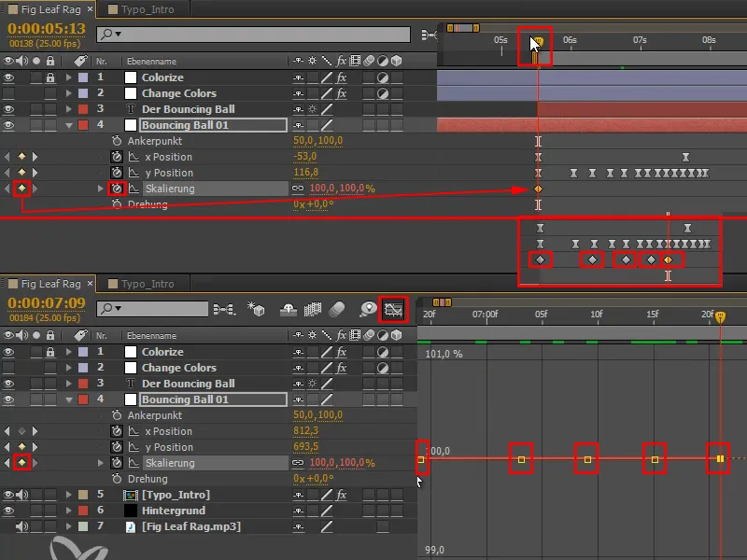Click the x Position value -53,0

click(x=305, y=156)
